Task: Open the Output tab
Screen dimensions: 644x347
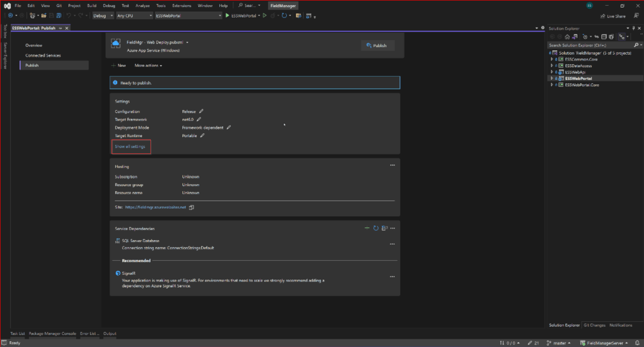Action: click(x=109, y=333)
